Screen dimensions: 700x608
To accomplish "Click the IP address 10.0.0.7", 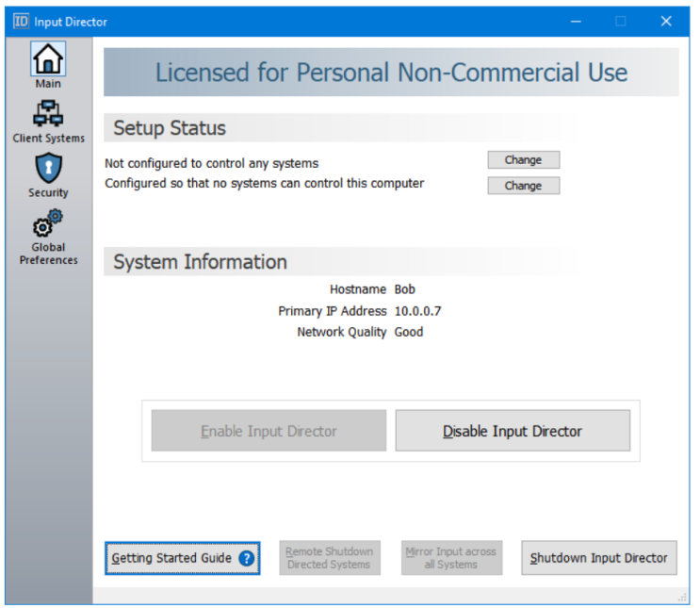I will pos(418,311).
